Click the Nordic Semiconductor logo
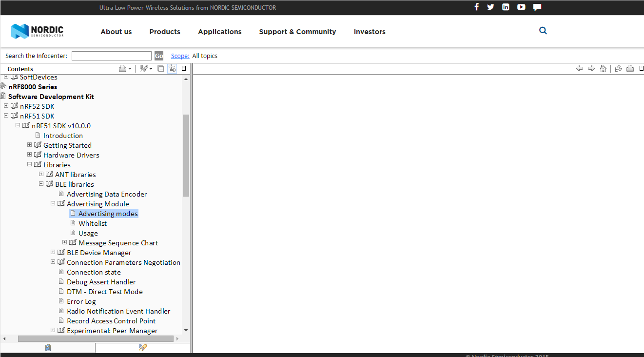 [x=37, y=31]
